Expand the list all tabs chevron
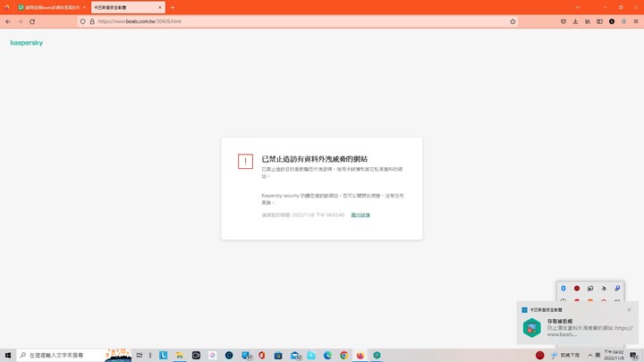Image resolution: width=644 pixels, height=362 pixels. (578, 7)
